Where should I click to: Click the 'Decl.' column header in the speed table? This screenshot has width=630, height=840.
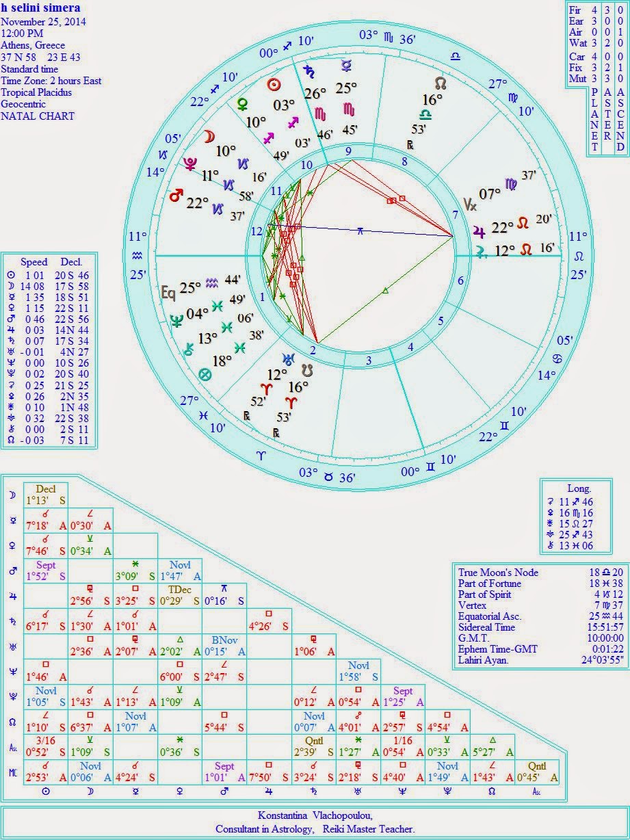[x=72, y=261]
